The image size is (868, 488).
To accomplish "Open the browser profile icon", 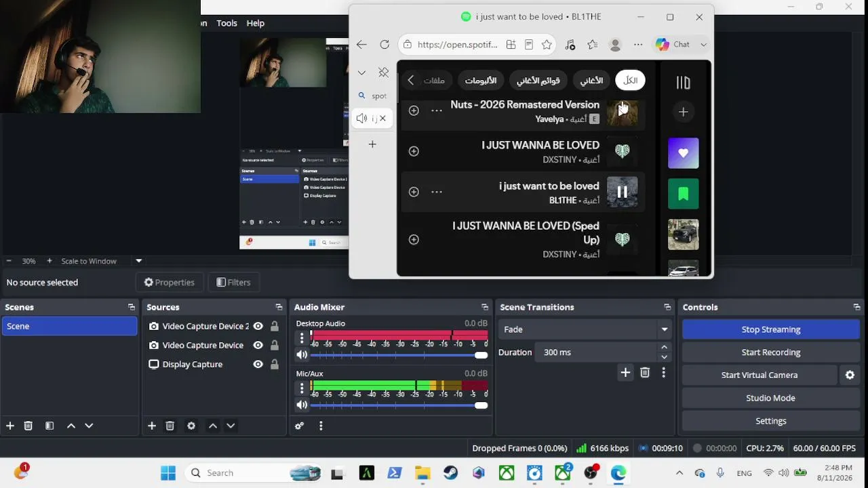I will (x=616, y=45).
